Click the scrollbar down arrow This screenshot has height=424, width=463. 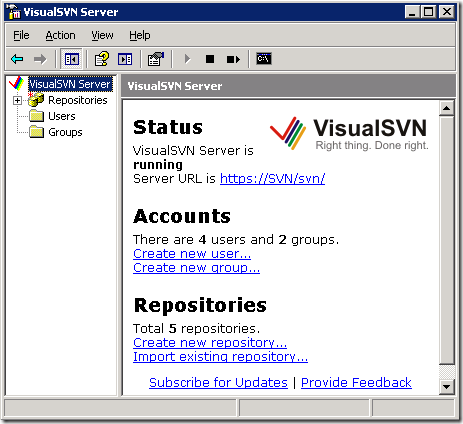point(447,387)
